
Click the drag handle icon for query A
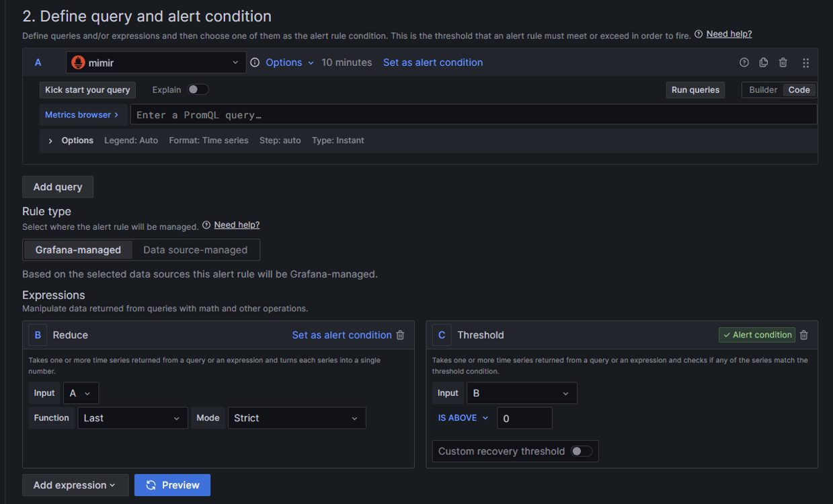click(805, 62)
